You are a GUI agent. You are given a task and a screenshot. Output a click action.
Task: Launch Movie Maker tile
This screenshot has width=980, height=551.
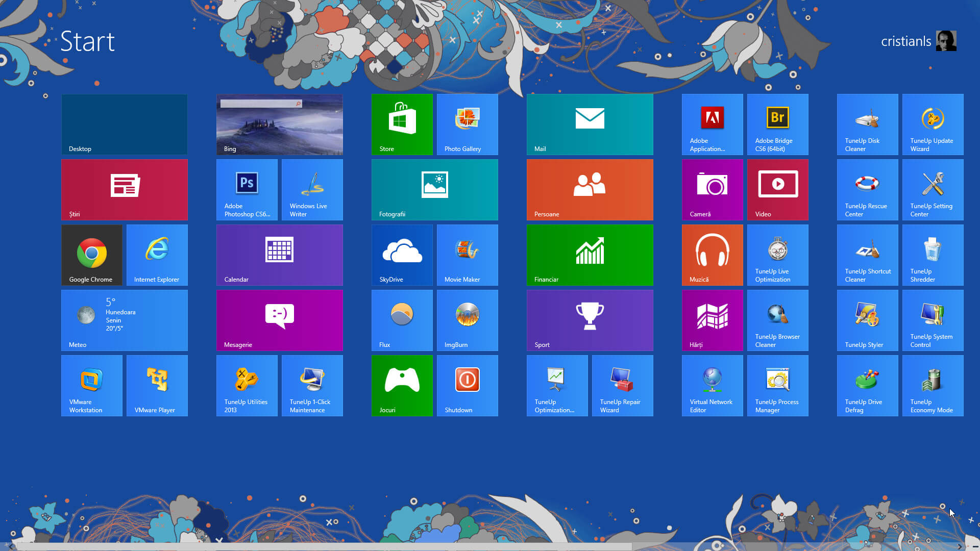click(x=467, y=255)
